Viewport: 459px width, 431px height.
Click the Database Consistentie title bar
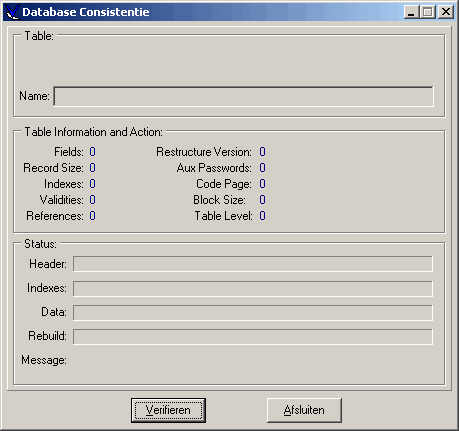210,12
